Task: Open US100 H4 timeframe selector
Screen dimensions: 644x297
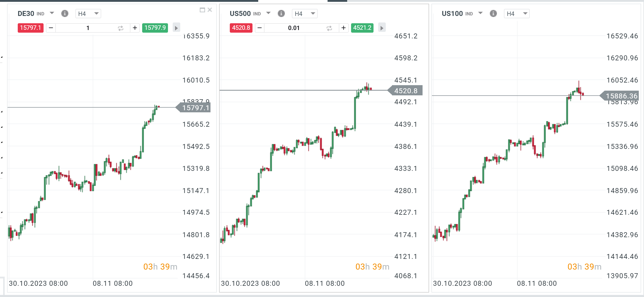Action: click(x=517, y=14)
